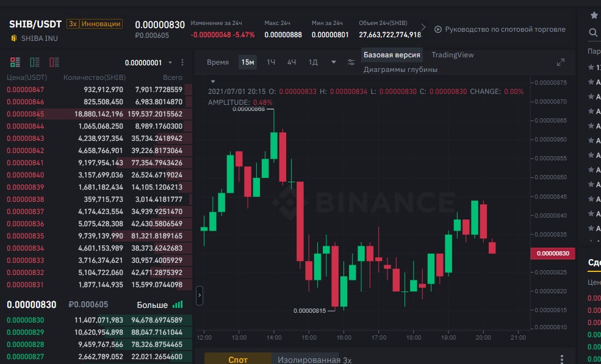The height and width of the screenshot is (364, 601).
Task: Click buy order at price 0.00000829
Action: (x=99, y=332)
